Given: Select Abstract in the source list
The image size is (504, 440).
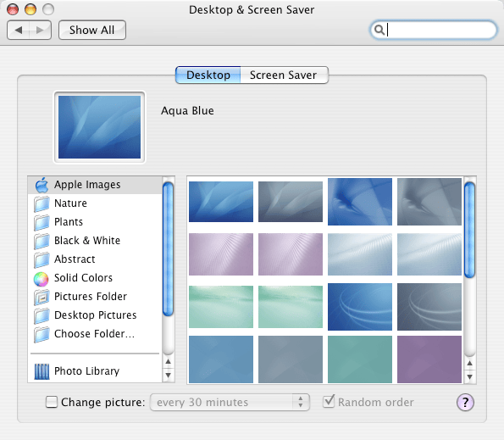Looking at the screenshot, I should click(95, 259).
